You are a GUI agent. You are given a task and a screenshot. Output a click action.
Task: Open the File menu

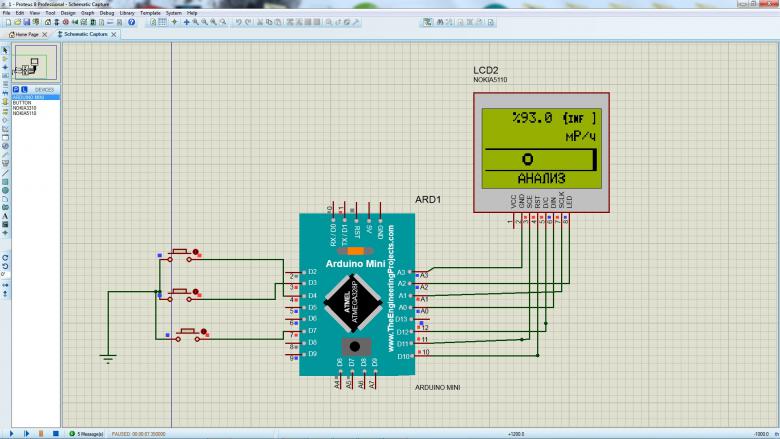(6, 13)
